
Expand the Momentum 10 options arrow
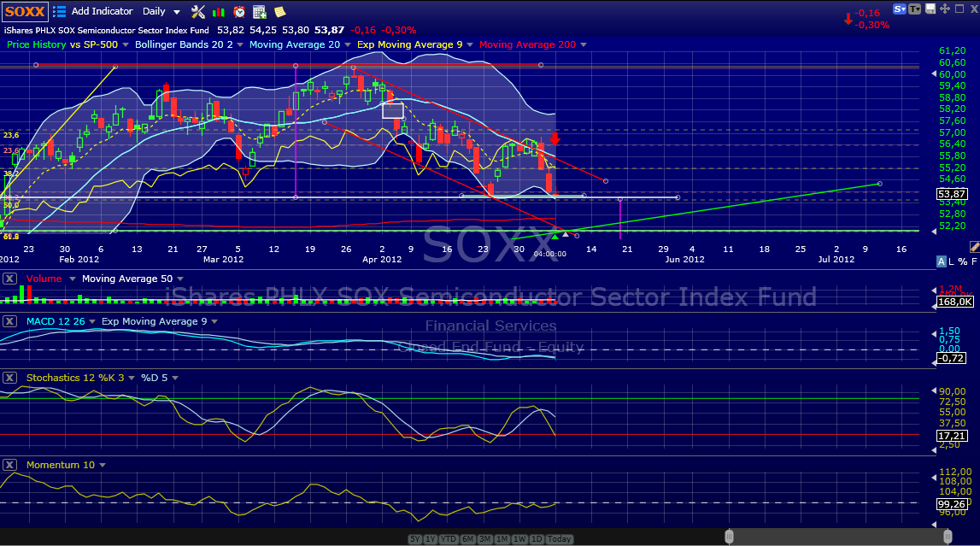point(102,466)
